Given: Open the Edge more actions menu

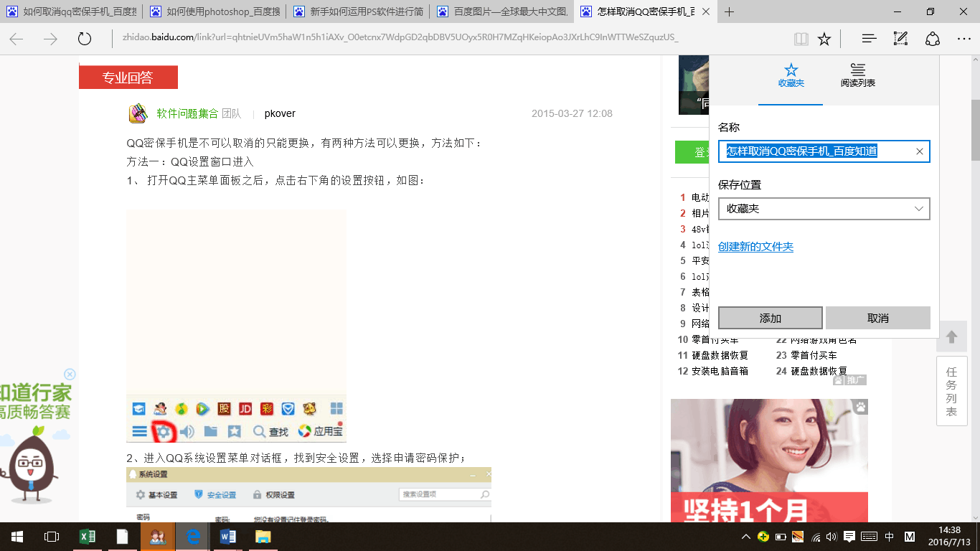Looking at the screenshot, I should (964, 39).
